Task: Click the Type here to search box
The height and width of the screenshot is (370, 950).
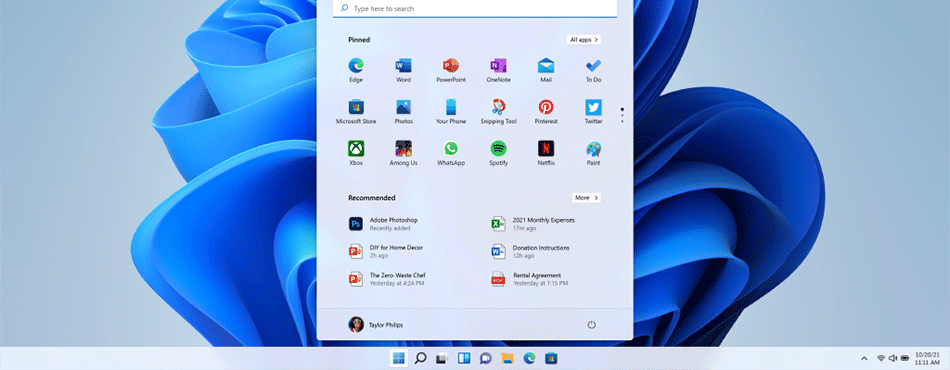Action: click(475, 8)
